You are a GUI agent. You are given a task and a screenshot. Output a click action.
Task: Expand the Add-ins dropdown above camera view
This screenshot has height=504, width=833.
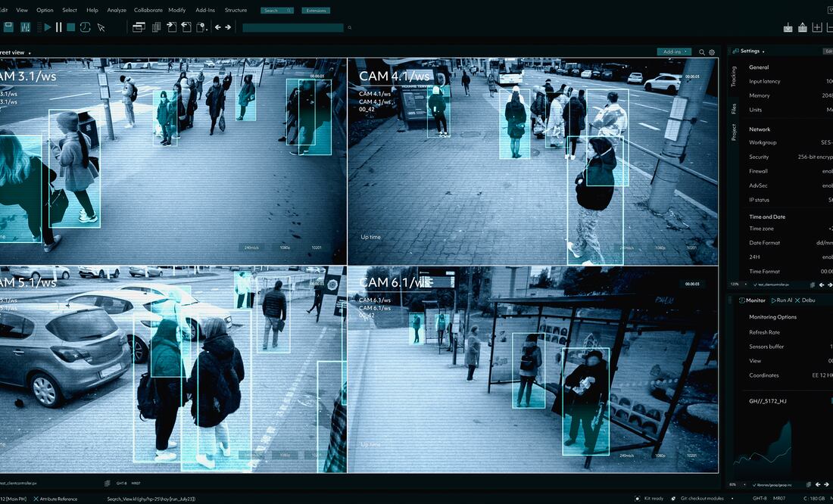673,52
